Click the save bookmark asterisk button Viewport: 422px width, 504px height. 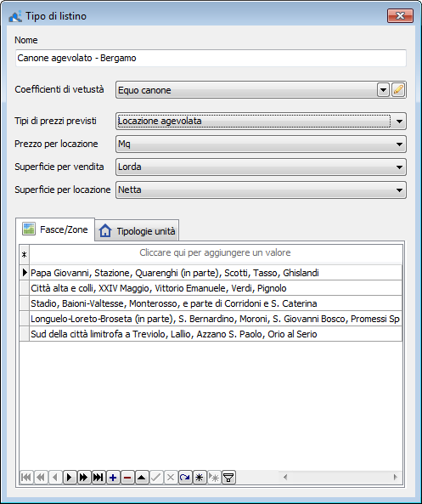click(200, 478)
